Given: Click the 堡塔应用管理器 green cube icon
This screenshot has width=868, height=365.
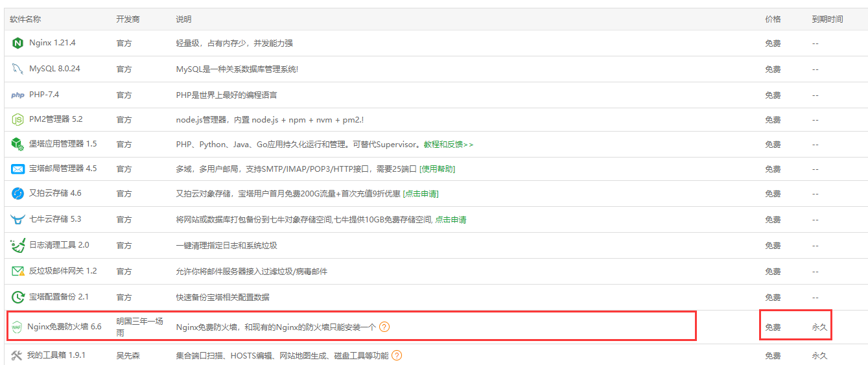Looking at the screenshot, I should pyautogui.click(x=18, y=144).
